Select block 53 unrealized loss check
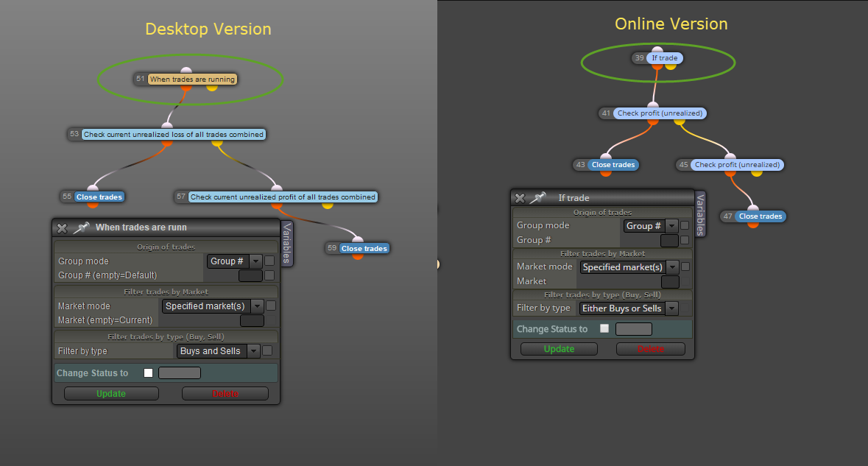Screen dimensions: 868x466 click(x=173, y=135)
